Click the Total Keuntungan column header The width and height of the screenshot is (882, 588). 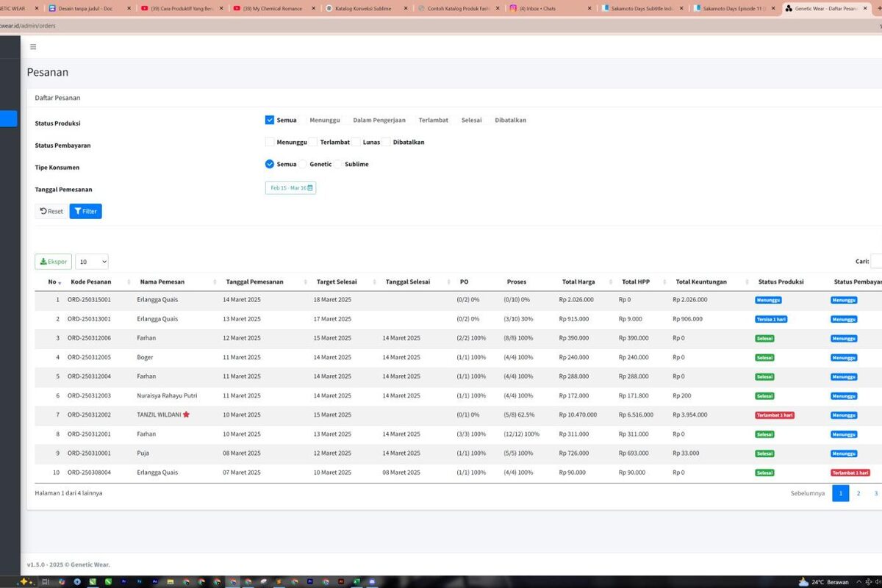701,282
